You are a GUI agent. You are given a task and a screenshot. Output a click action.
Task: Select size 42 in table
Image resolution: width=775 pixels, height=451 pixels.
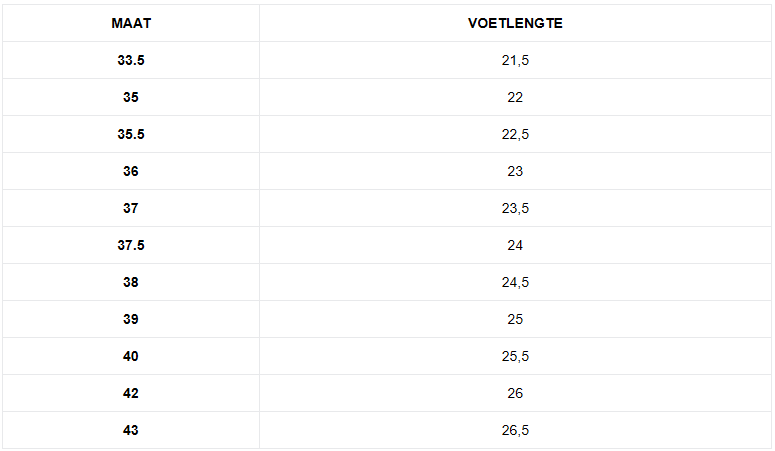pyautogui.click(x=131, y=393)
